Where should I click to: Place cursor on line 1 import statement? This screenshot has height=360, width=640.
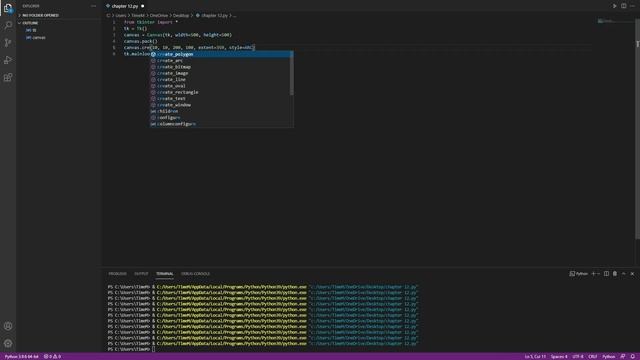151,22
